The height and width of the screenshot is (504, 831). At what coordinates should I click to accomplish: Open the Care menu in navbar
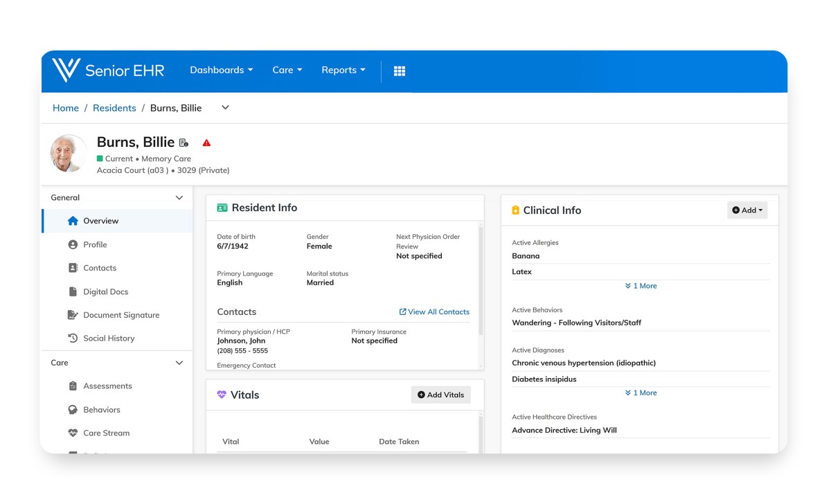click(x=287, y=70)
